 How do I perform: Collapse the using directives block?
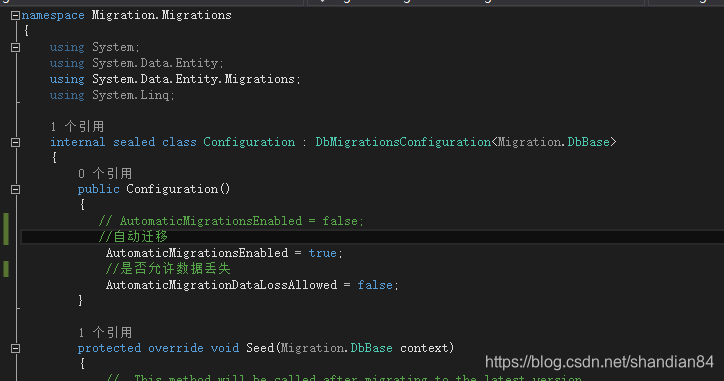click(15, 48)
